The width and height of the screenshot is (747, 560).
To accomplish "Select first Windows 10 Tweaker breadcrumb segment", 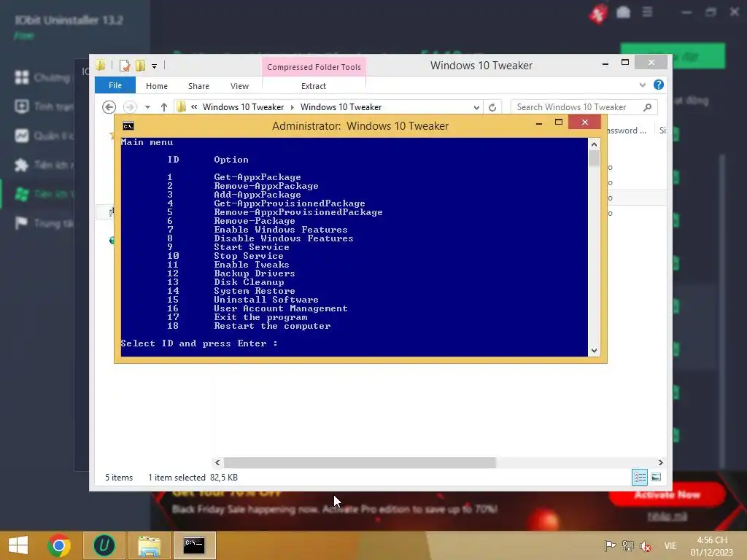I will 243,107.
